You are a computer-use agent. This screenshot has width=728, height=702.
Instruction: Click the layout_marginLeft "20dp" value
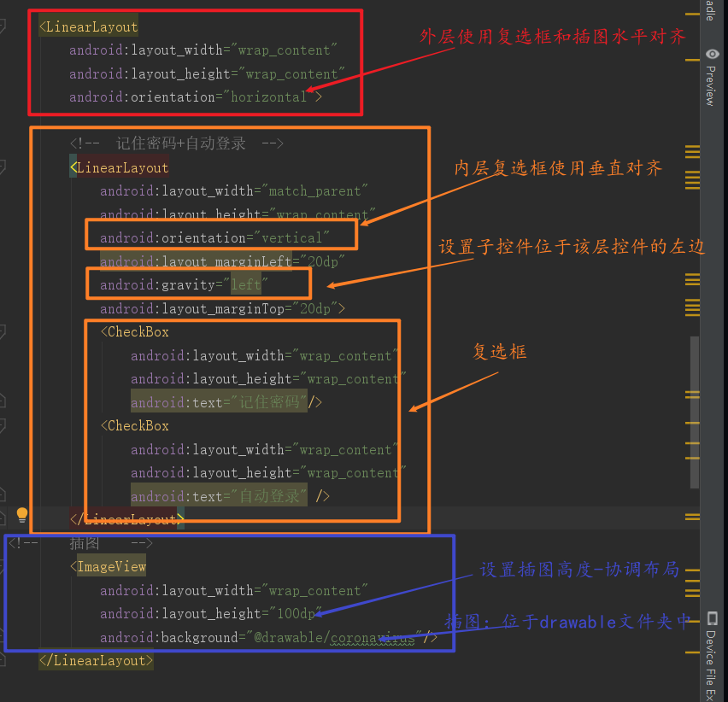pyautogui.click(x=322, y=261)
